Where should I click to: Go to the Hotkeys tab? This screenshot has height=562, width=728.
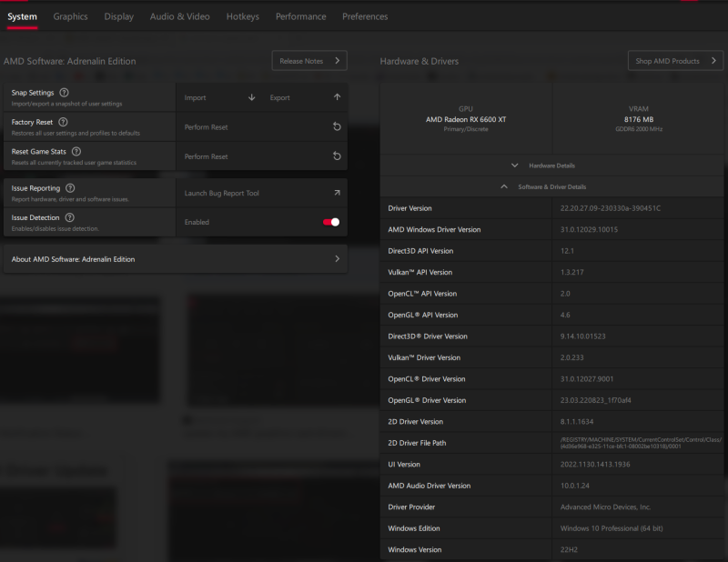(x=242, y=16)
